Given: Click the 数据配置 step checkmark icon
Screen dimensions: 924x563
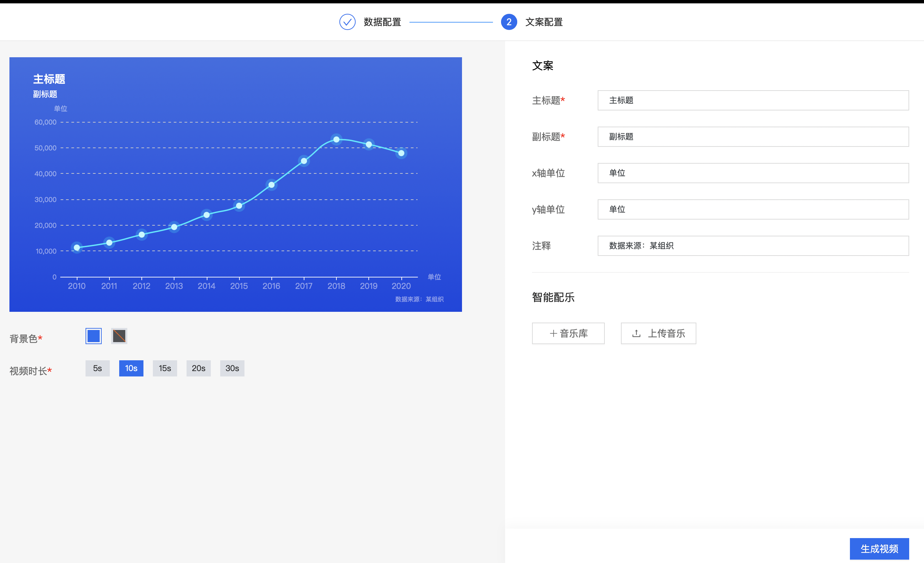Looking at the screenshot, I should coord(347,22).
